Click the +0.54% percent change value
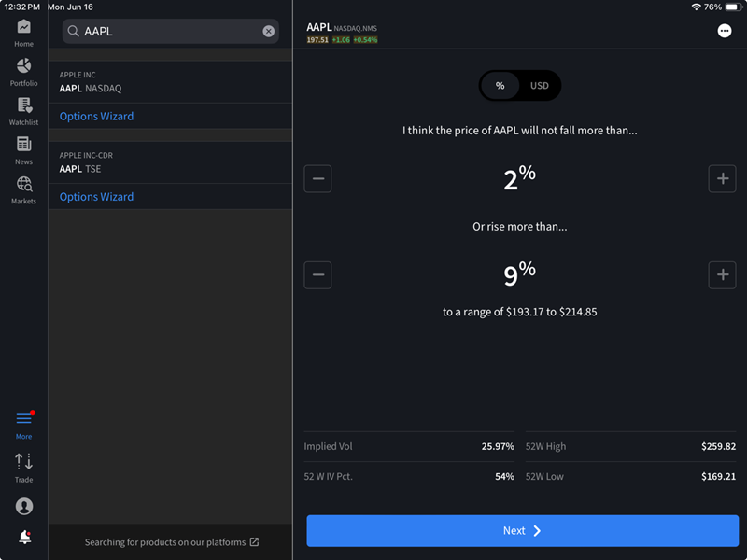The height and width of the screenshot is (560, 747). pos(365,40)
